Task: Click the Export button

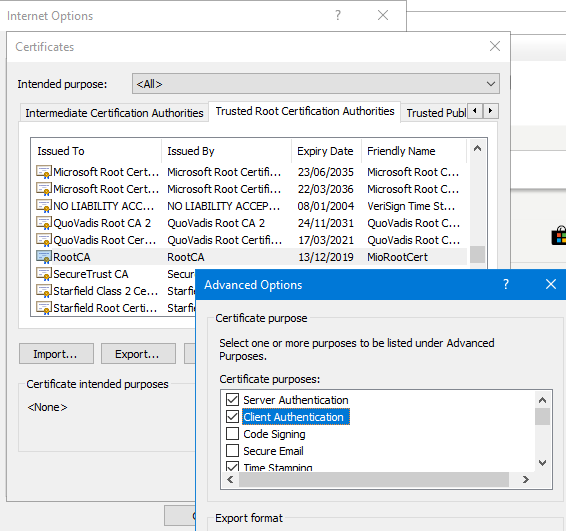Action: tap(138, 354)
